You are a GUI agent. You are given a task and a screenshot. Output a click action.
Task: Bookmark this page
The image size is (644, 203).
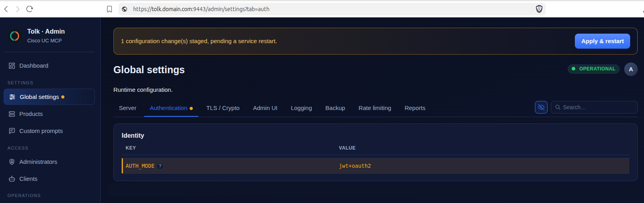click(109, 9)
